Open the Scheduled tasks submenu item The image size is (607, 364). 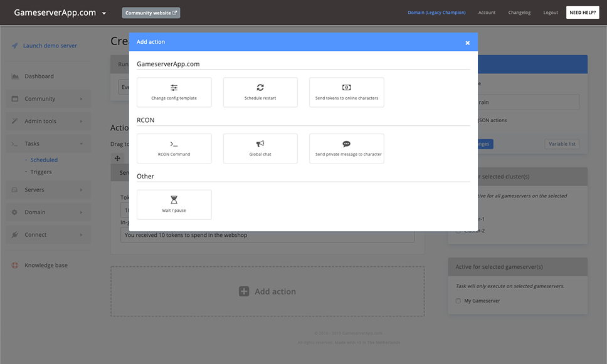44,160
